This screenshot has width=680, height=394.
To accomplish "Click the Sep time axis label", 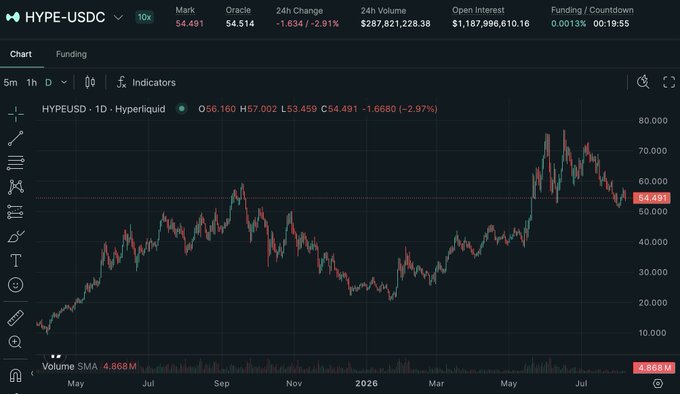I will click(x=222, y=383).
